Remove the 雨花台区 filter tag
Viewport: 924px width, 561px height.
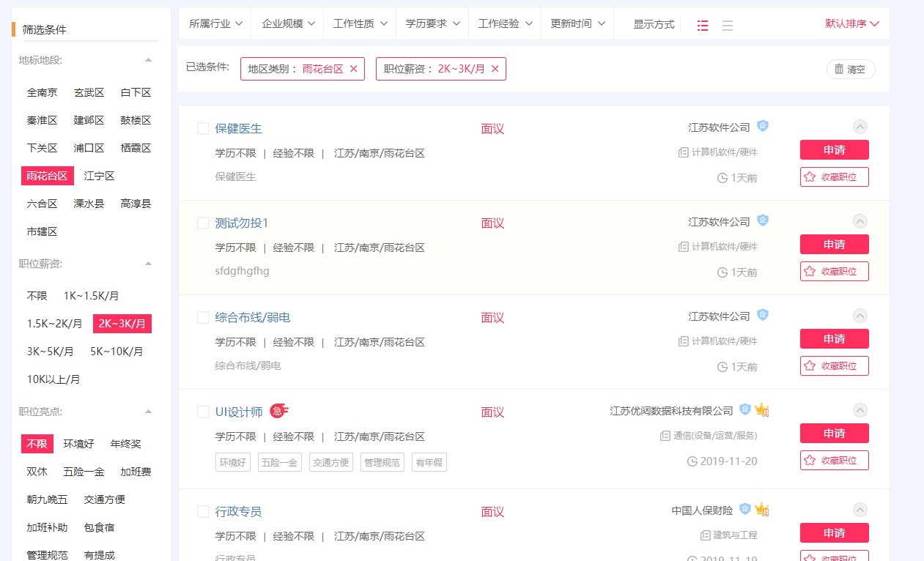coord(354,69)
